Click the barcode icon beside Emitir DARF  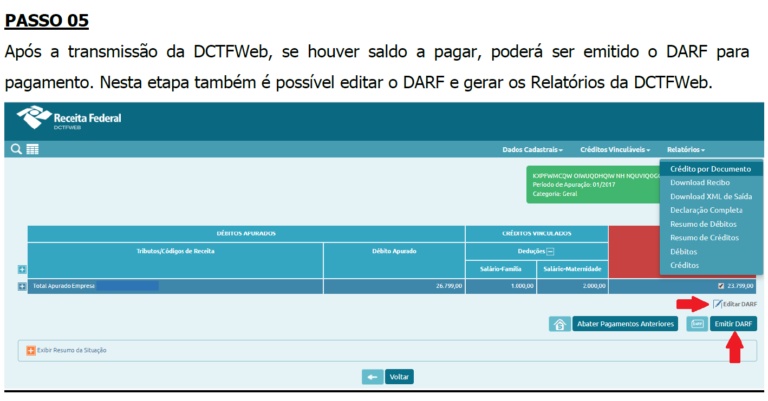tap(697, 324)
